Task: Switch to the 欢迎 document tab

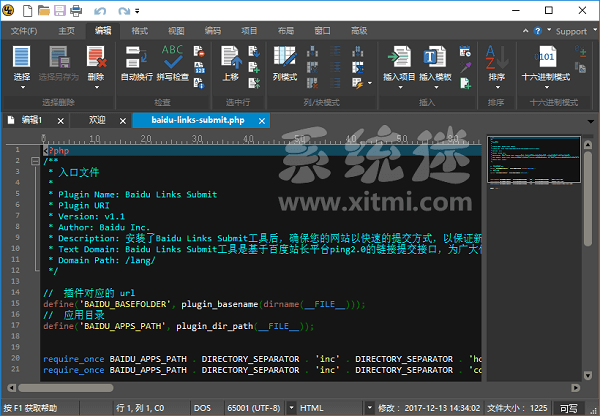Action: (x=97, y=120)
